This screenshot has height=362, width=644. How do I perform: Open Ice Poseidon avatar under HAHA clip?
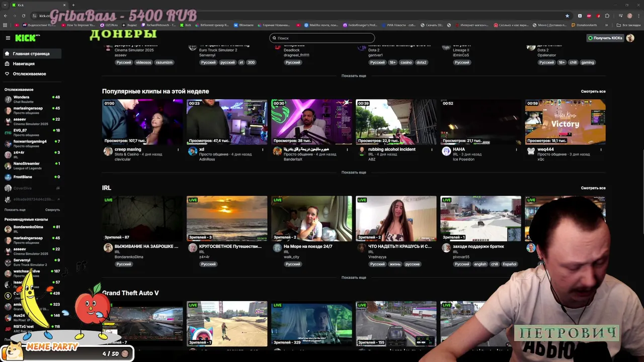[x=446, y=151]
